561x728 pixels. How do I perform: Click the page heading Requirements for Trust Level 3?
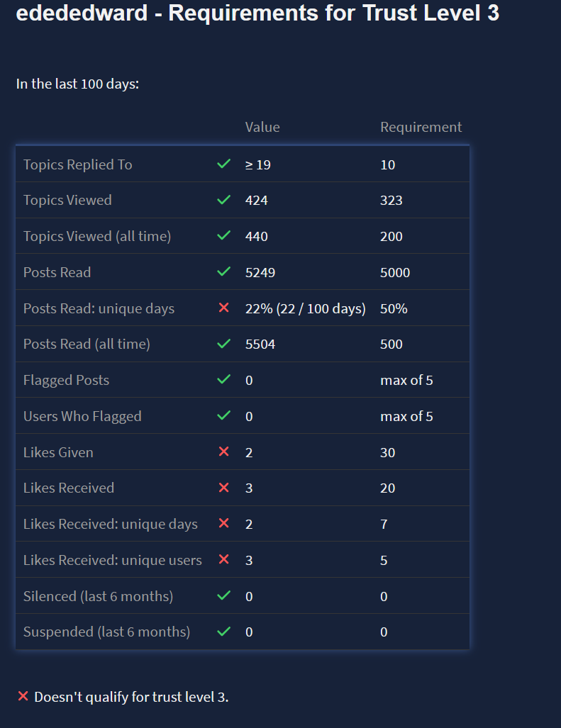(257, 14)
